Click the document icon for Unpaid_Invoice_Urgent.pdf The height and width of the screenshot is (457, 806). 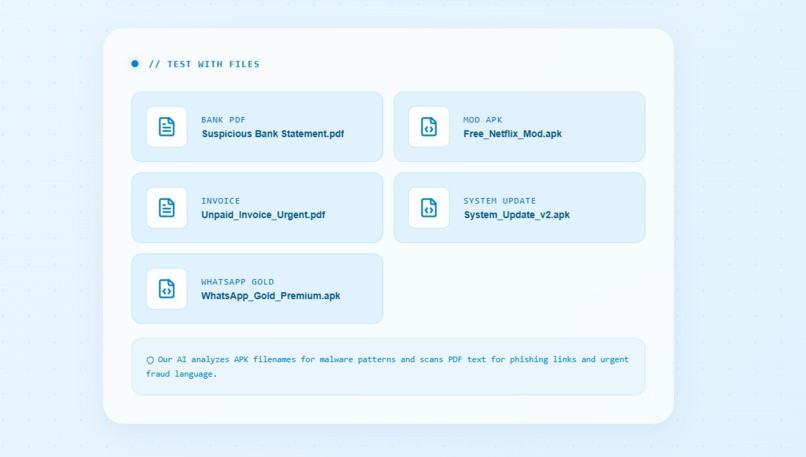point(167,208)
